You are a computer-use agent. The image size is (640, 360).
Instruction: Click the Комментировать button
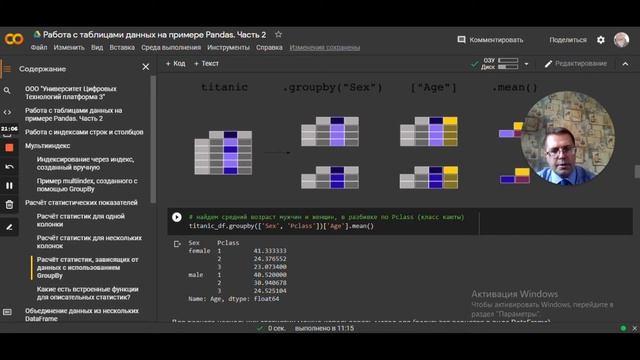click(490, 40)
